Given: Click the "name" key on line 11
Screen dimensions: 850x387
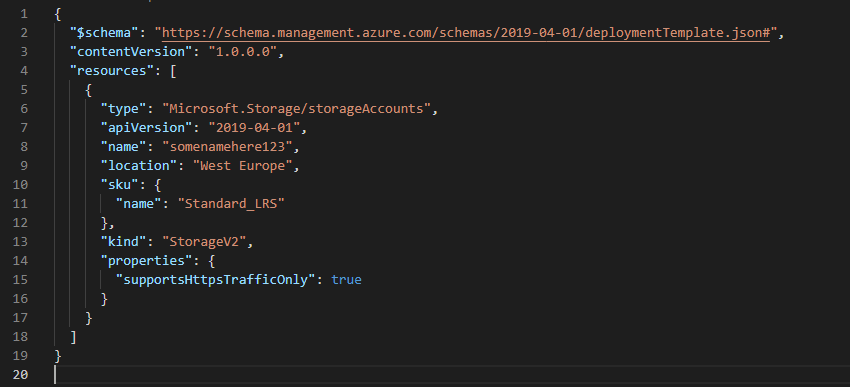Looking at the screenshot, I should click(139, 204).
